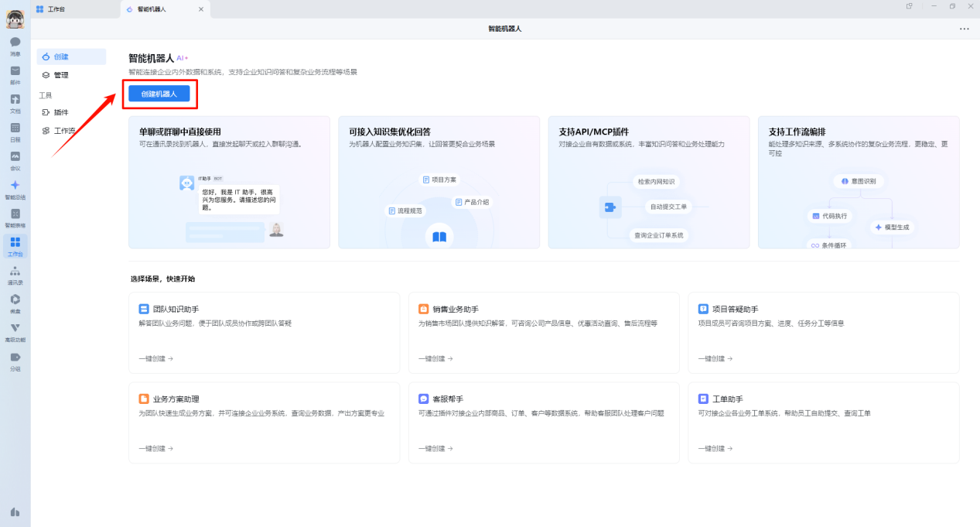Image resolution: width=980 pixels, height=527 pixels.
Task: Switch to the 智能机器人 tab
Action: click(x=153, y=11)
